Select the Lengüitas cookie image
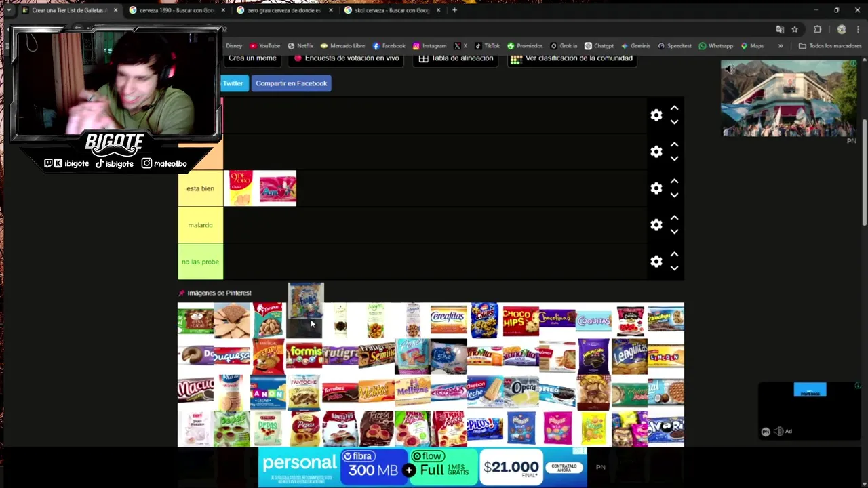The image size is (868, 488). tap(629, 357)
